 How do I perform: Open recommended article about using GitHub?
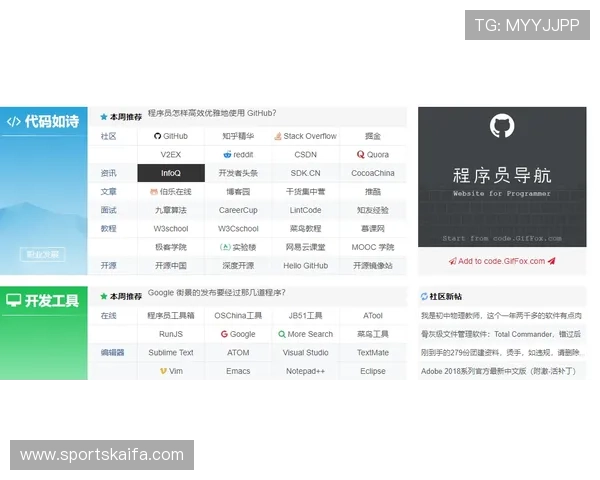point(212,113)
